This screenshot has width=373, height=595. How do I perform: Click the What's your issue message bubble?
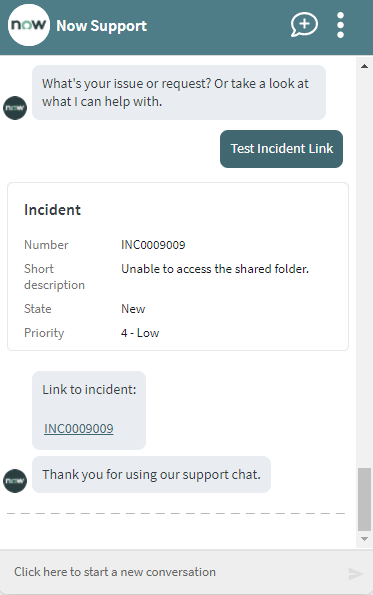pos(179,93)
